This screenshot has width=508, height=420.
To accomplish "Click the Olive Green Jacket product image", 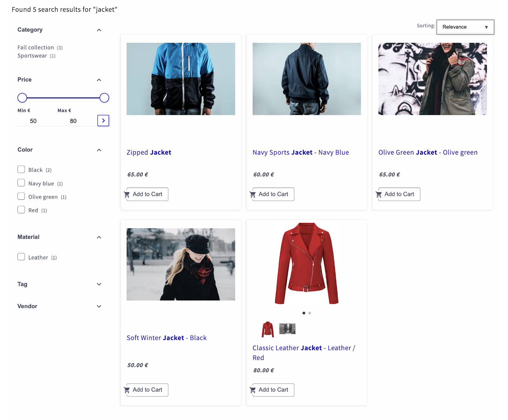I will (x=432, y=79).
